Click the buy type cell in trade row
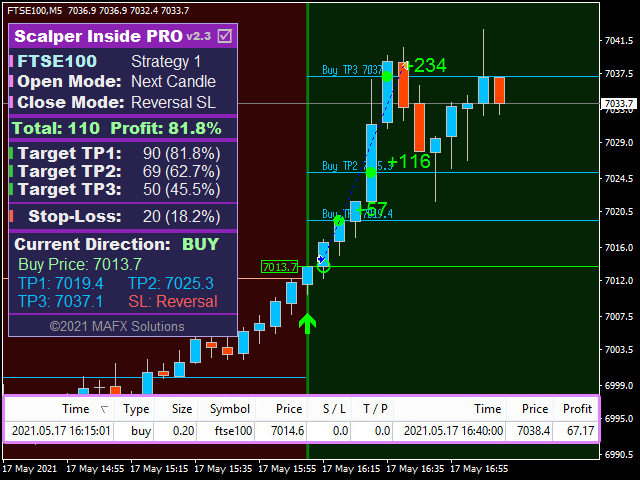640x480 pixels. pyautogui.click(x=141, y=431)
